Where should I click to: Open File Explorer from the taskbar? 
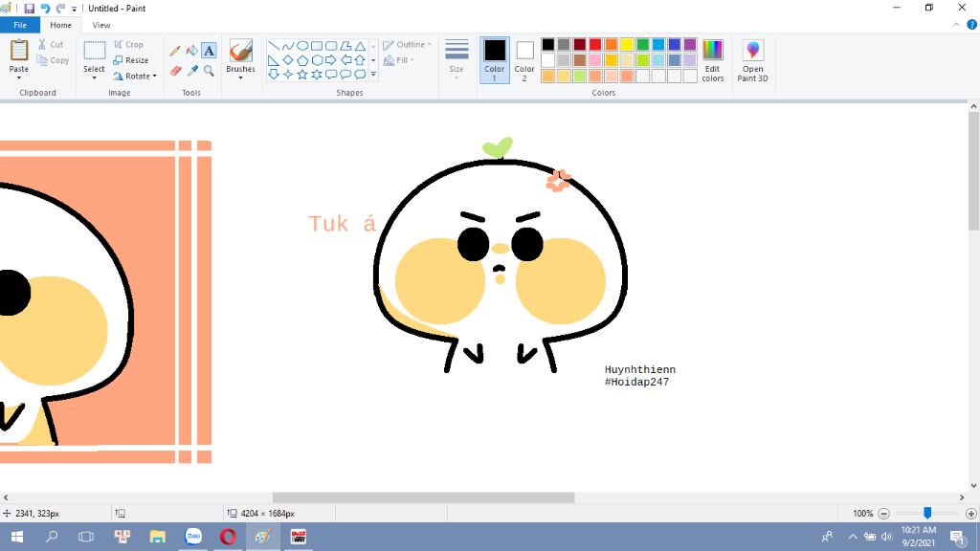[x=158, y=537]
